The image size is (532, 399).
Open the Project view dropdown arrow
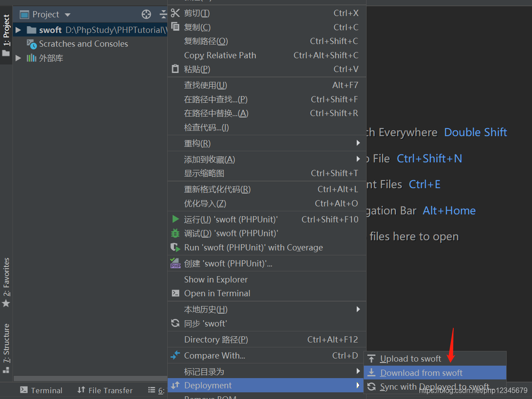coord(68,15)
